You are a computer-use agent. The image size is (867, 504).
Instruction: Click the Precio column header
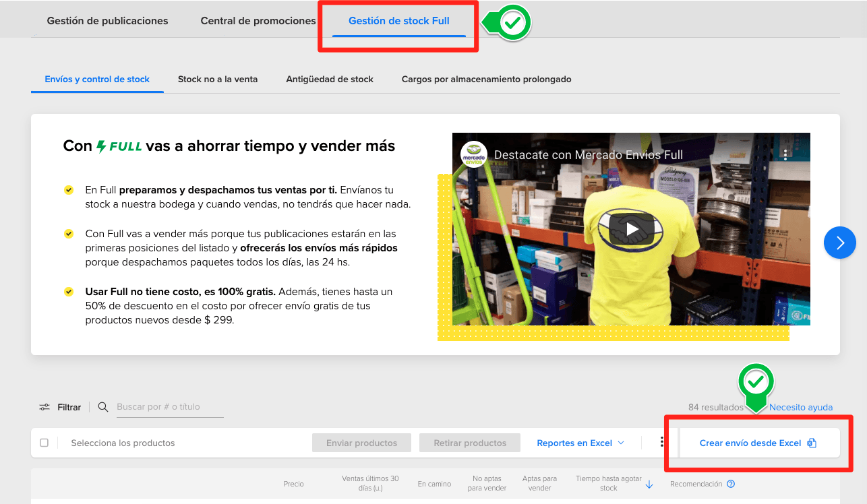click(294, 484)
